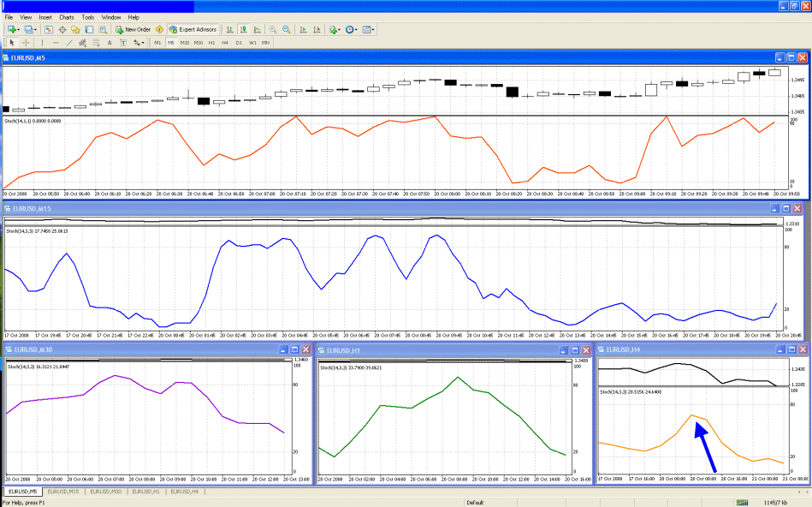Screen dimensions: 812x507
Task: Click the 'Default' profile status text
Action: [475, 503]
